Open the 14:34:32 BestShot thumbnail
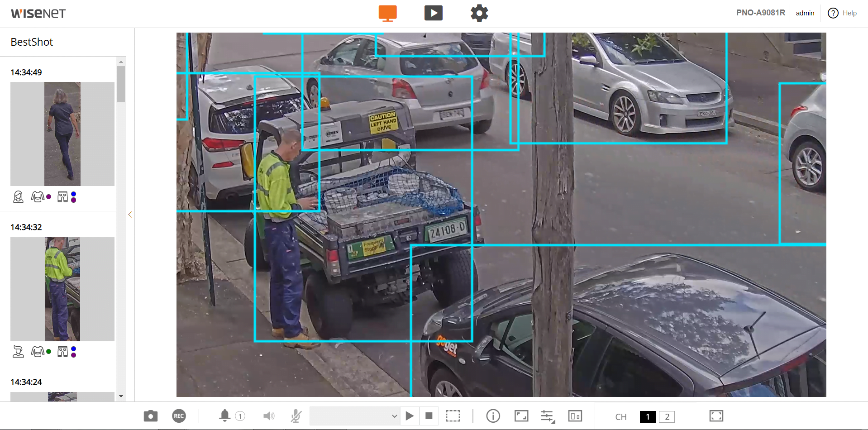This screenshot has height=430, width=868. point(62,289)
